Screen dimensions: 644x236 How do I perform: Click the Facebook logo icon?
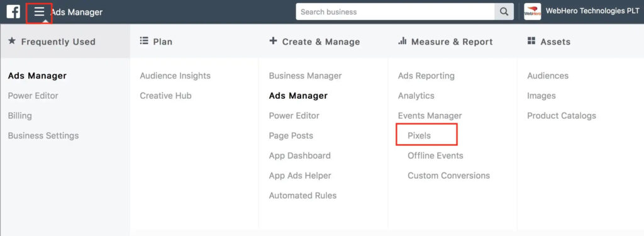[x=13, y=11]
